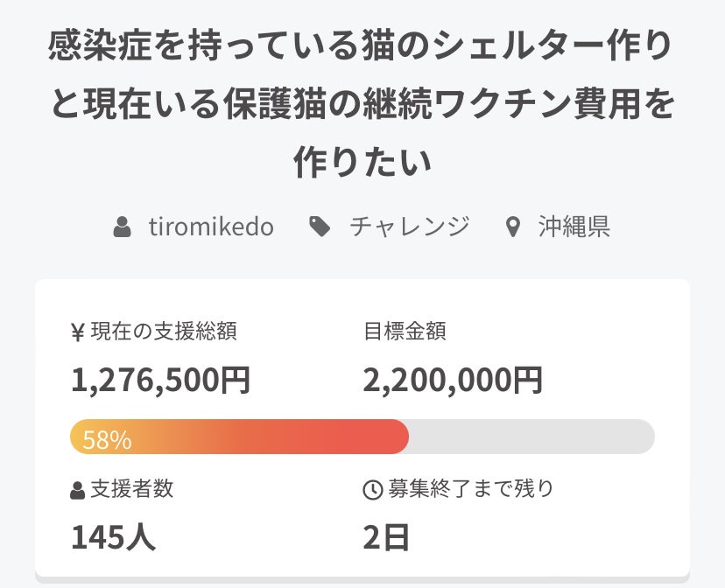Open the チャレンジ category link

409,227
